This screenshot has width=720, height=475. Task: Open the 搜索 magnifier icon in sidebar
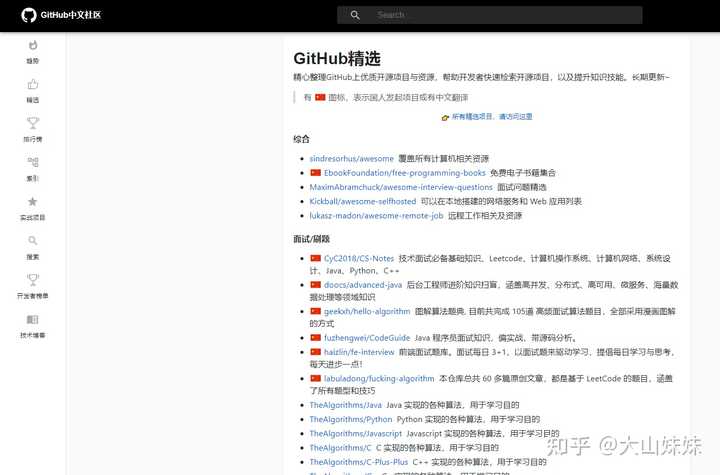click(33, 241)
